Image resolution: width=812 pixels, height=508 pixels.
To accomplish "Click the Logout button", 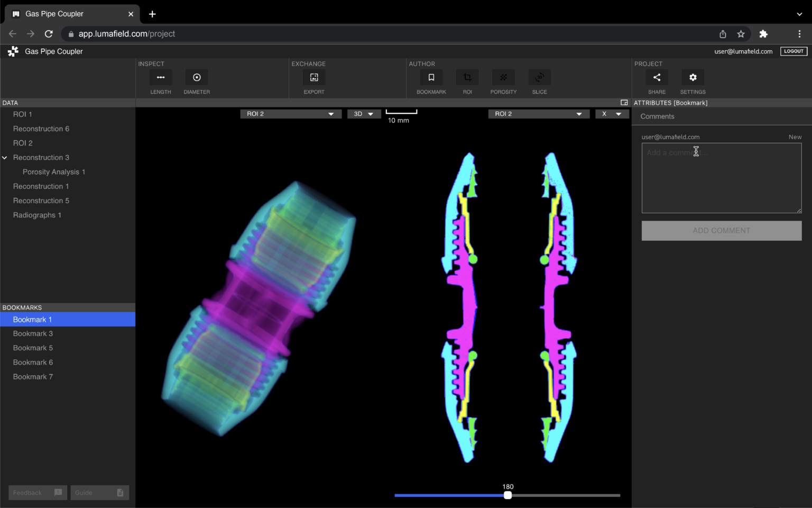I will tap(793, 51).
